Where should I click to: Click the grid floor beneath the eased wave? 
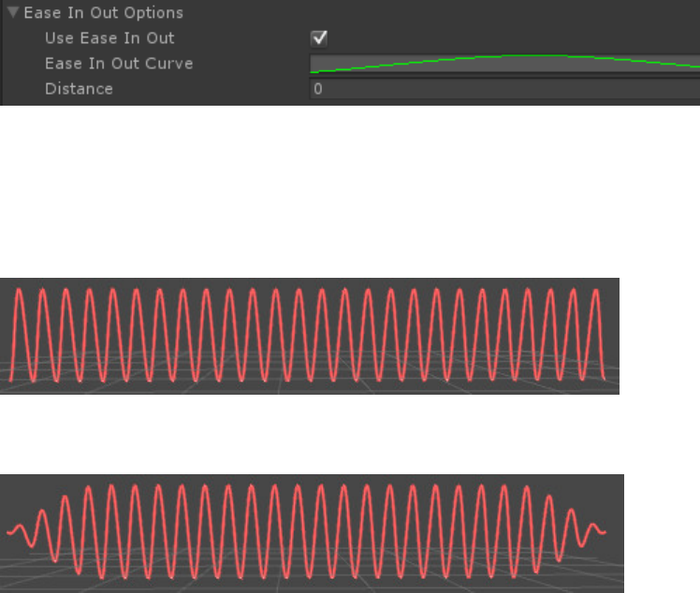[312, 586]
